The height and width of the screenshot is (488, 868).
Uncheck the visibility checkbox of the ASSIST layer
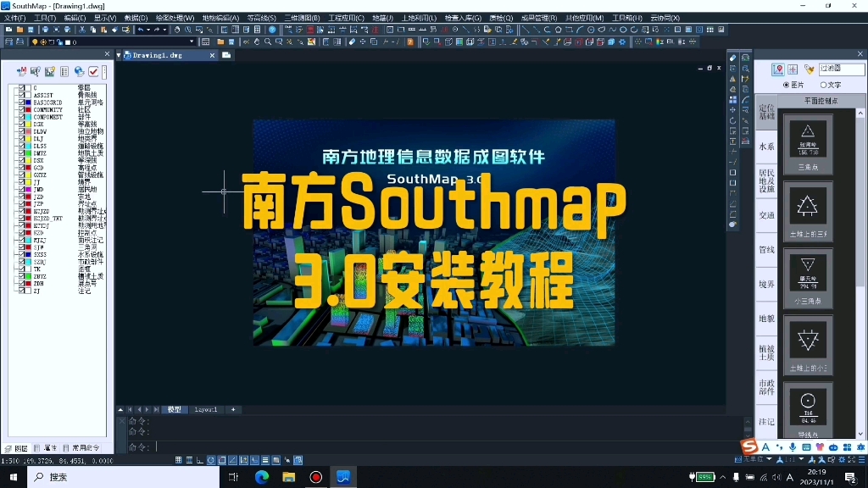21,95
